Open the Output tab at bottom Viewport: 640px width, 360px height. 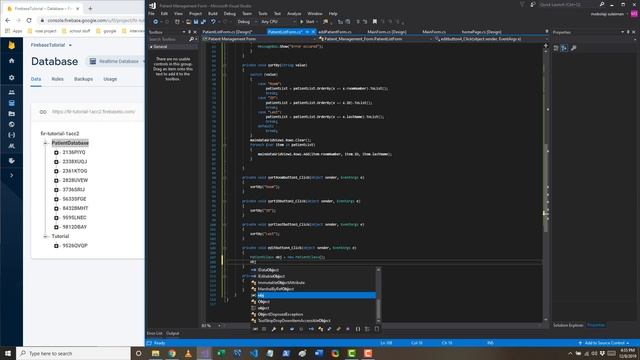(172, 333)
